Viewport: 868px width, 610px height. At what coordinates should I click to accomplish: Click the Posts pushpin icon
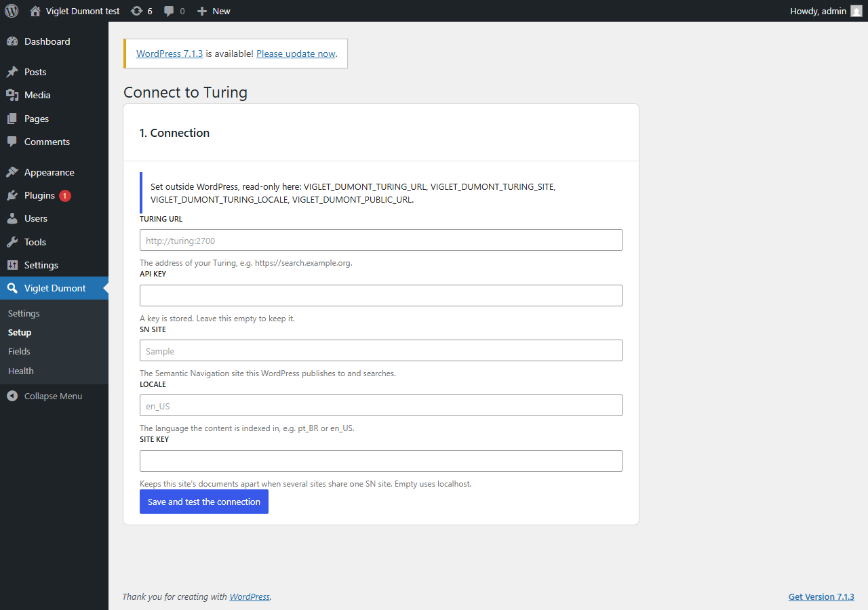click(12, 72)
